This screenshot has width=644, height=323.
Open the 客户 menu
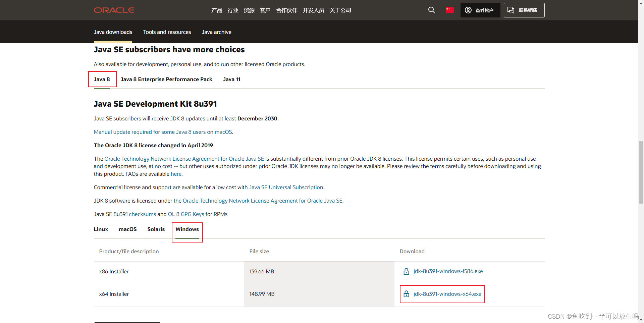pyautogui.click(x=265, y=10)
